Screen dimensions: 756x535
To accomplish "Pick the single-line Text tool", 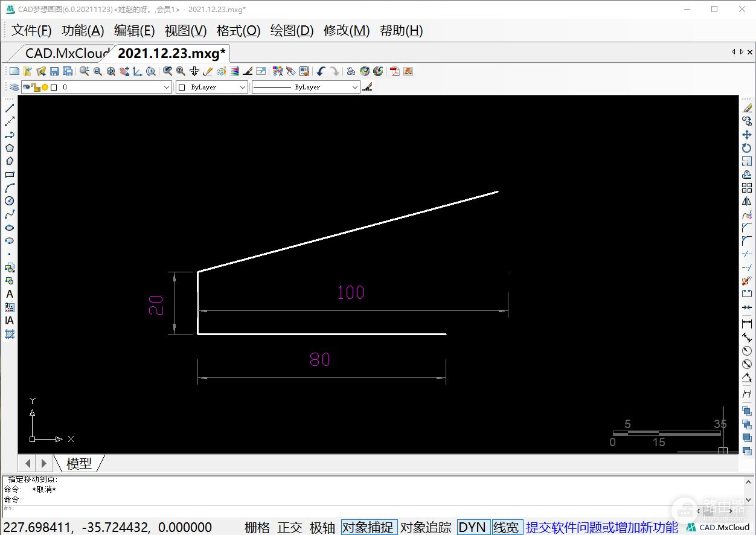I will (10, 294).
